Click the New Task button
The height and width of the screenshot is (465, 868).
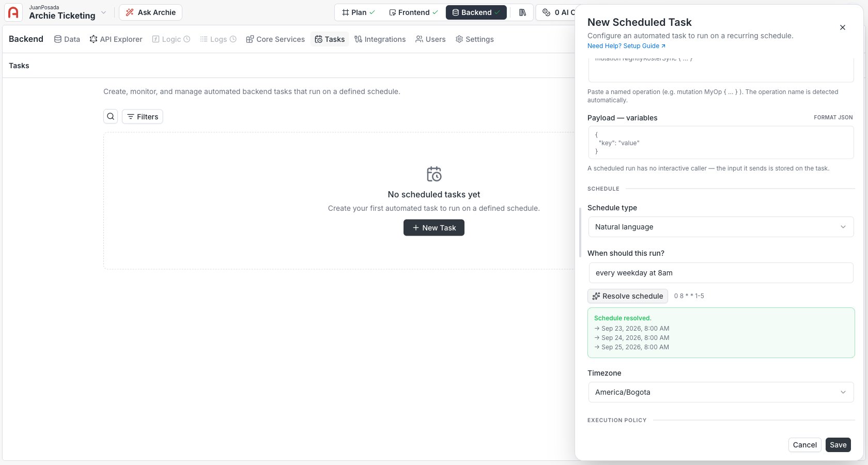pyautogui.click(x=434, y=228)
